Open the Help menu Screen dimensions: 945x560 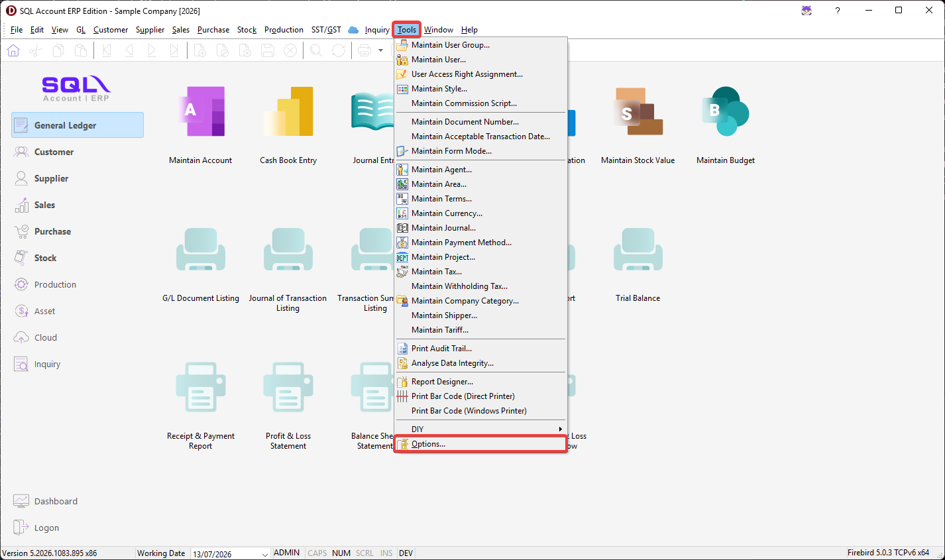tap(469, 30)
